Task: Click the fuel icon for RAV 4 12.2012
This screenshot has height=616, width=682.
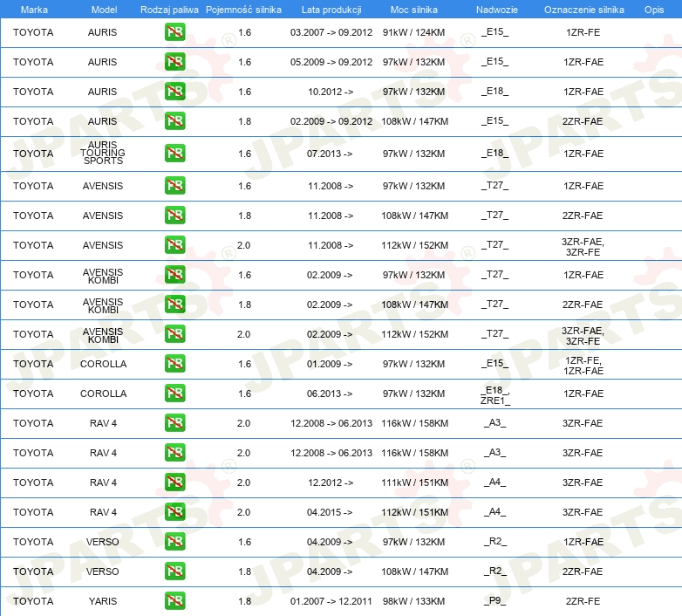Action: click(x=174, y=482)
